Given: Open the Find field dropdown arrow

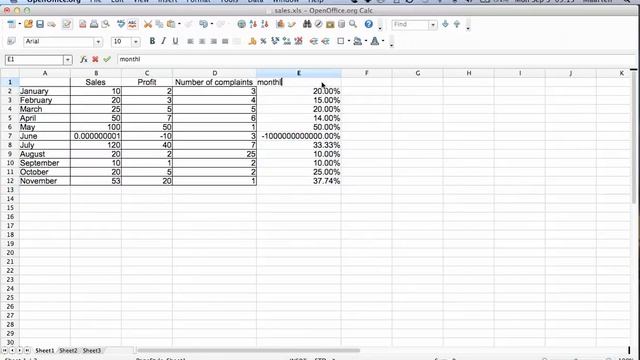Looking at the screenshot, I should 433,25.
